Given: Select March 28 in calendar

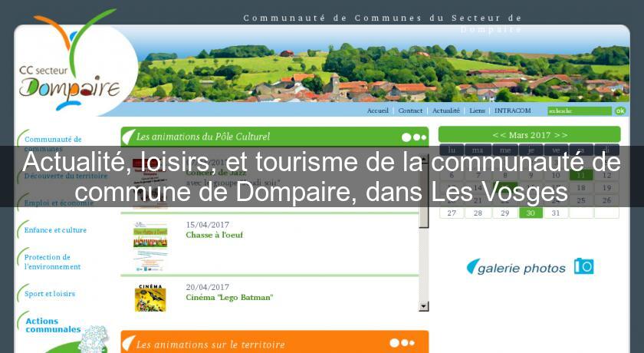Looking at the screenshot, I should coord(478,213).
